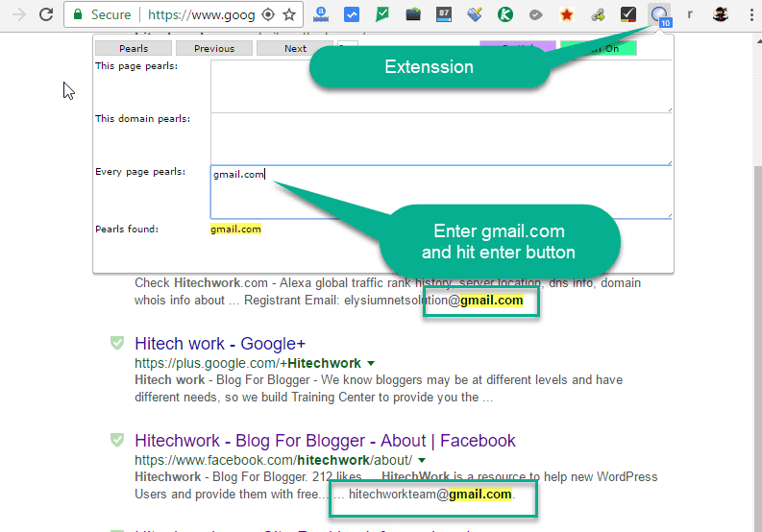
Task: Click the address bar URL https://www.goog
Action: (201, 14)
